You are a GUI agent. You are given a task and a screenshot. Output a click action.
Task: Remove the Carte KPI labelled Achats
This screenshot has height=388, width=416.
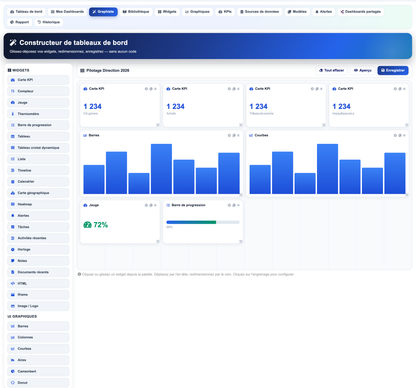(x=238, y=89)
